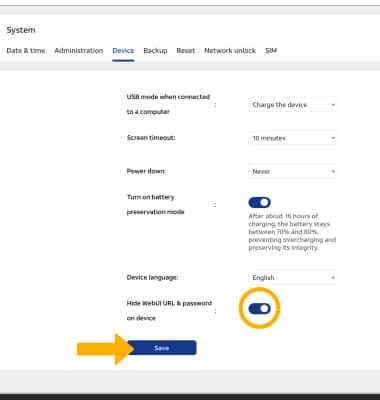Open the Backup tab
Viewport: 380px width, 400px height.
point(155,51)
